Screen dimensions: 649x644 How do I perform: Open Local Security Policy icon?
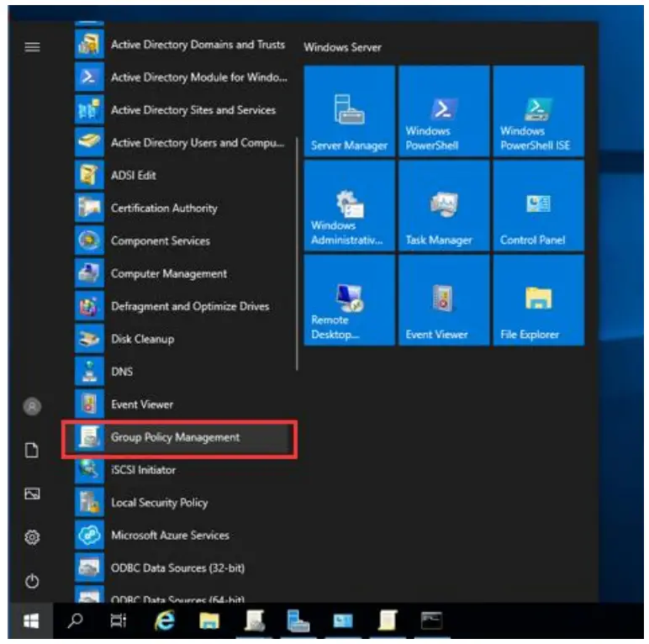[89, 503]
